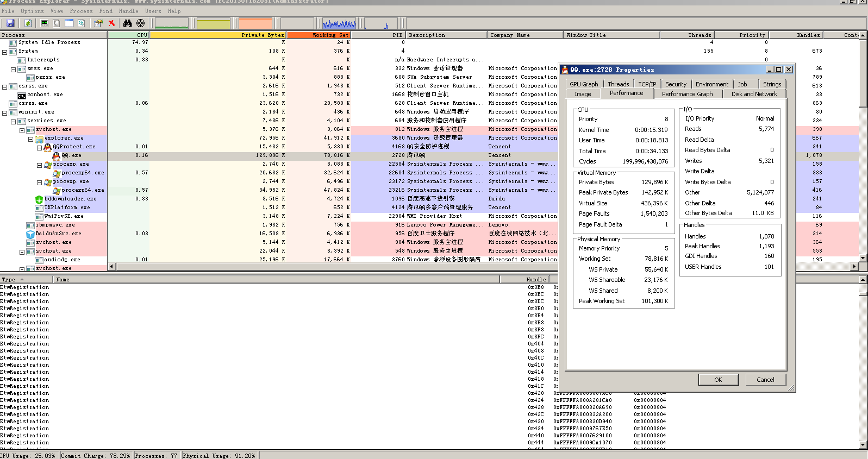This screenshot has height=459, width=868.
Task: Open the Process menu
Action: [x=81, y=11]
